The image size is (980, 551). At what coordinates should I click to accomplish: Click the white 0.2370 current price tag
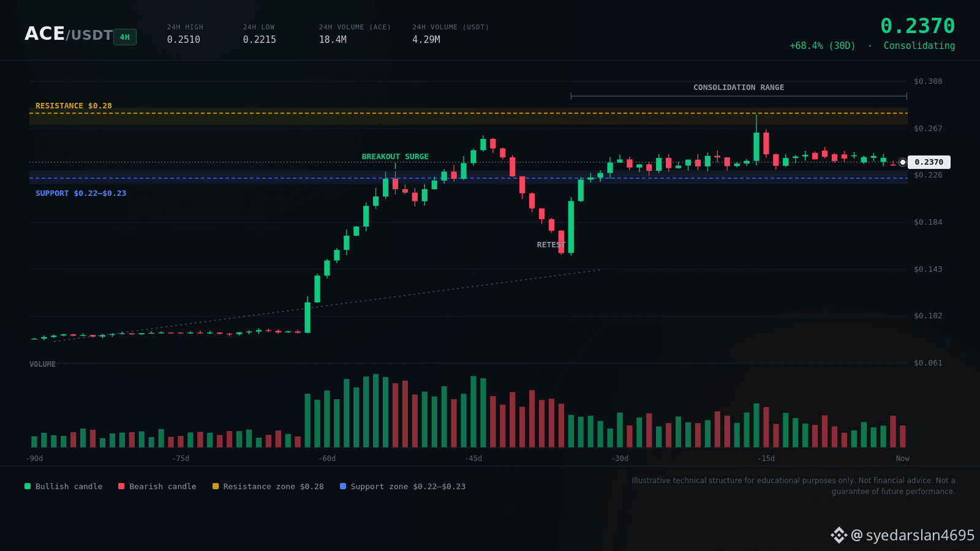click(x=929, y=162)
